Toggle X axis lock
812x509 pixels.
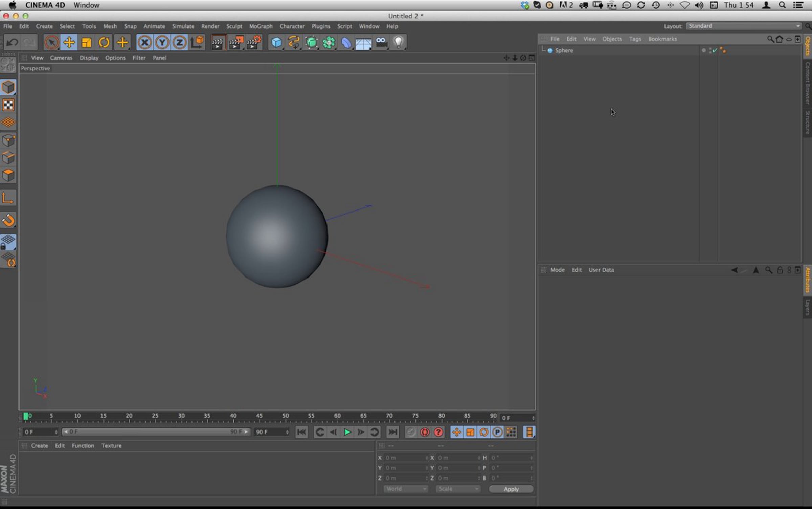(144, 42)
